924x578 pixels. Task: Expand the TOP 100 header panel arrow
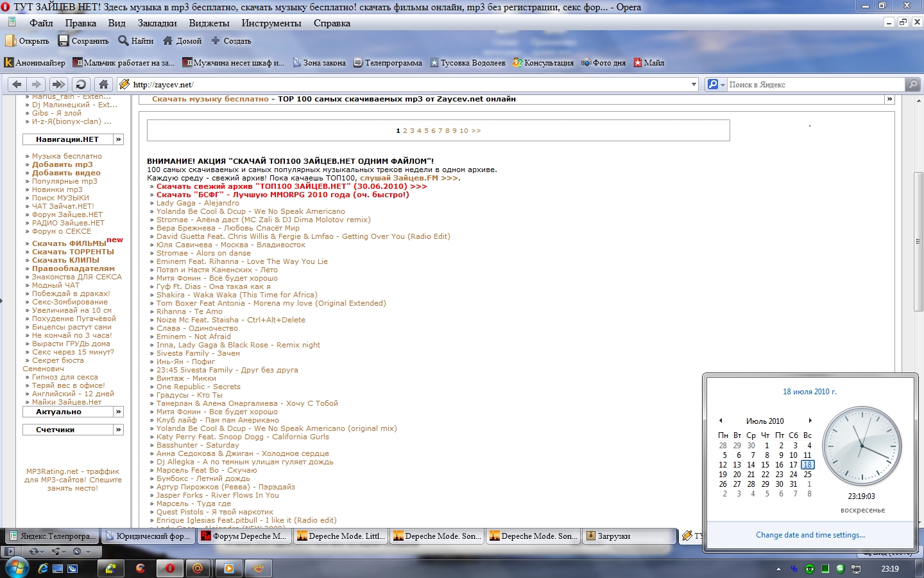click(889, 99)
